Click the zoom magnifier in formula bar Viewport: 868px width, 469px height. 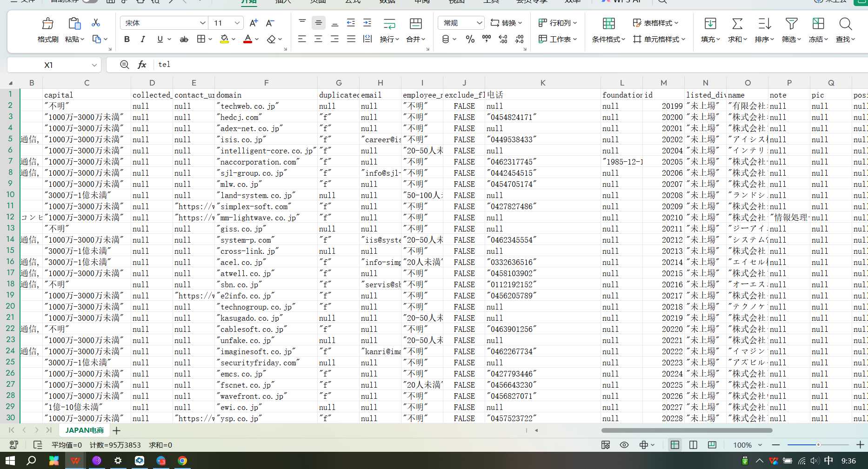click(x=124, y=65)
